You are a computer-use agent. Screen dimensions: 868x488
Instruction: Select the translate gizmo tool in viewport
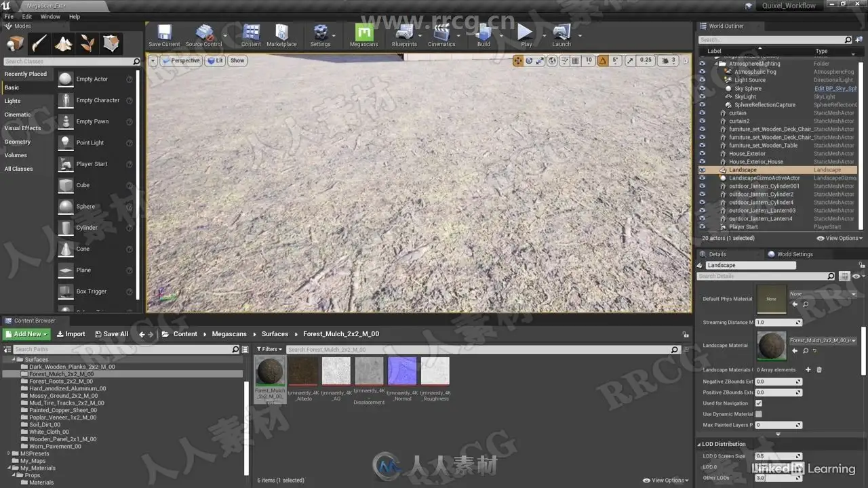(x=518, y=60)
